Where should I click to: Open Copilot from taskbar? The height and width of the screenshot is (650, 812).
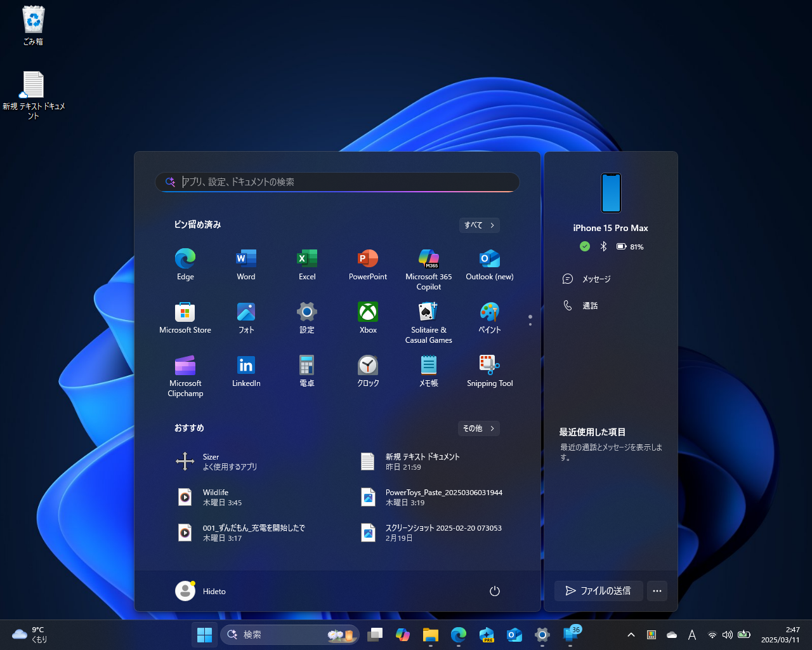click(x=403, y=635)
